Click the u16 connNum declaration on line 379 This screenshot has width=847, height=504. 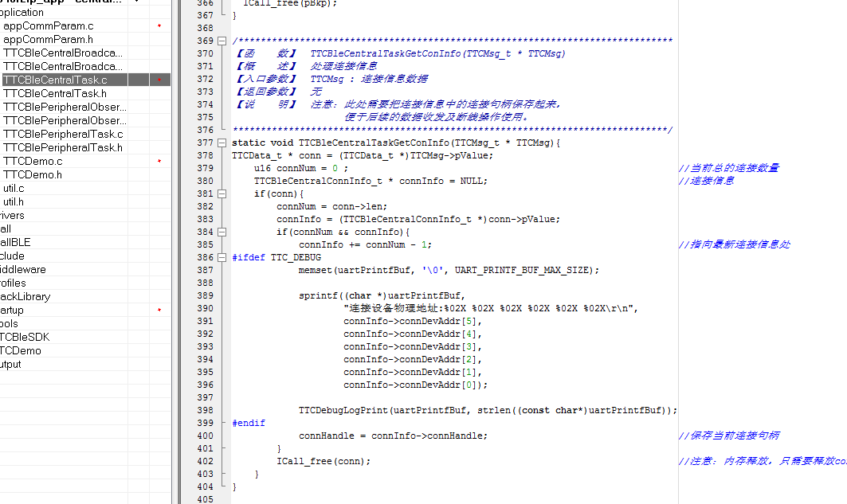pyautogui.click(x=301, y=168)
